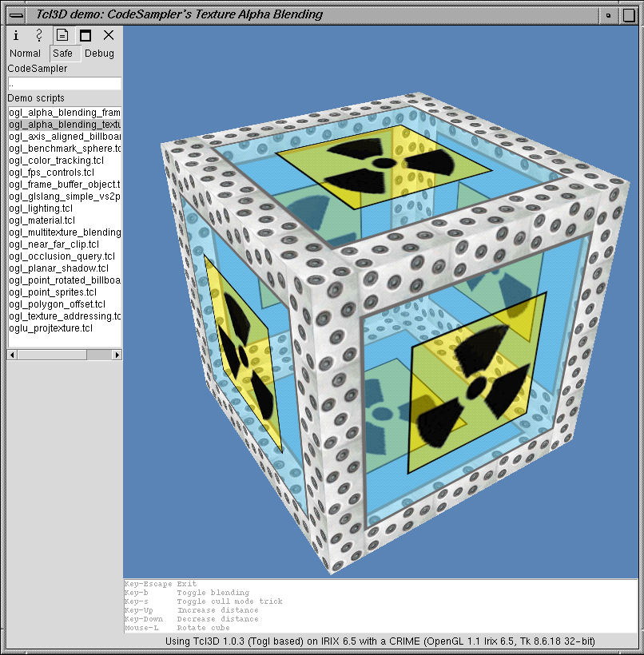
Task: Select ogl_multitexture_blending script
Action: [65, 232]
